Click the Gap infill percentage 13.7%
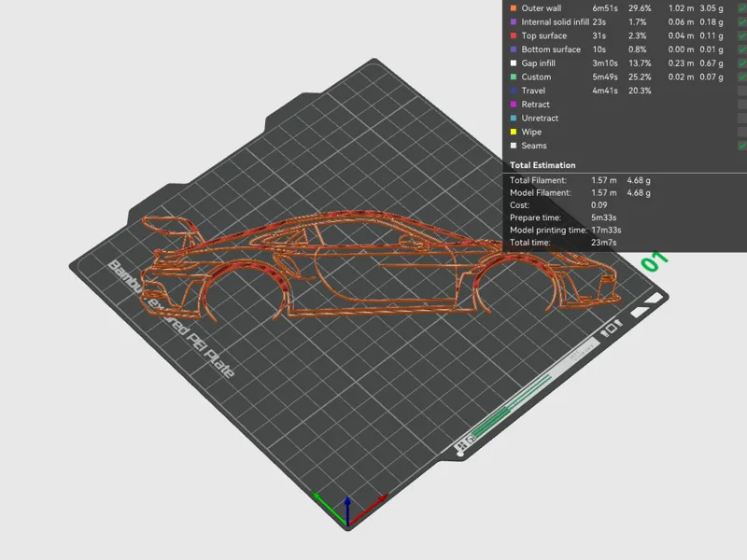 pyautogui.click(x=640, y=63)
